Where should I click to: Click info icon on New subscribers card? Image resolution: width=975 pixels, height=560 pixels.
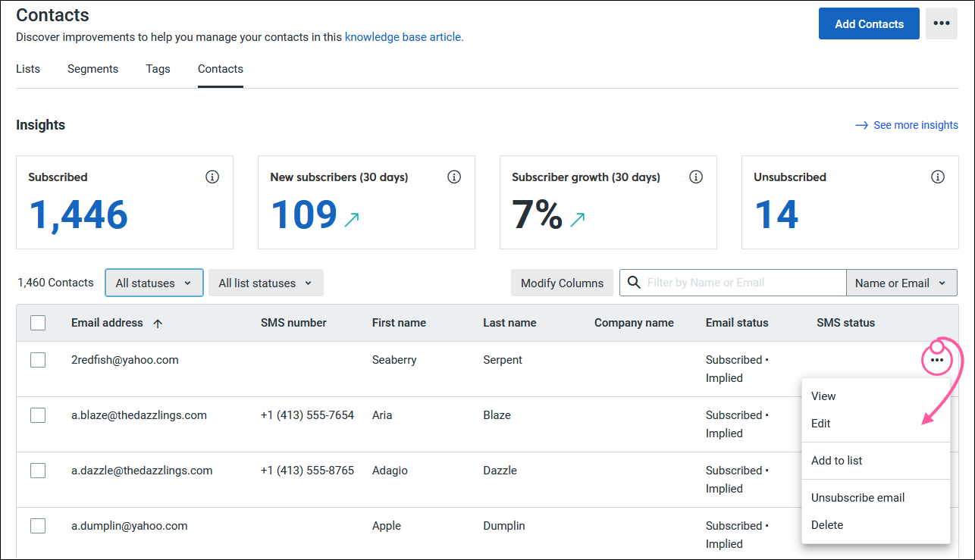coord(454,177)
